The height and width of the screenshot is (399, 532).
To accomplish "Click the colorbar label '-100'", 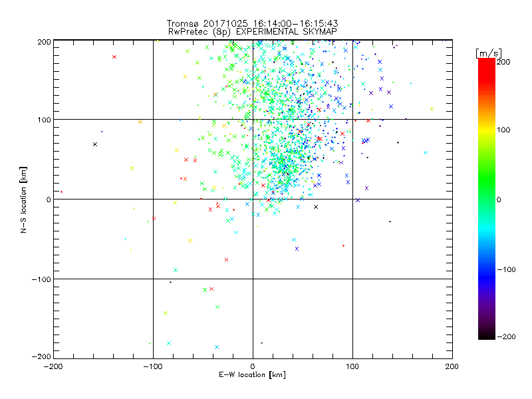I will coord(506,269).
